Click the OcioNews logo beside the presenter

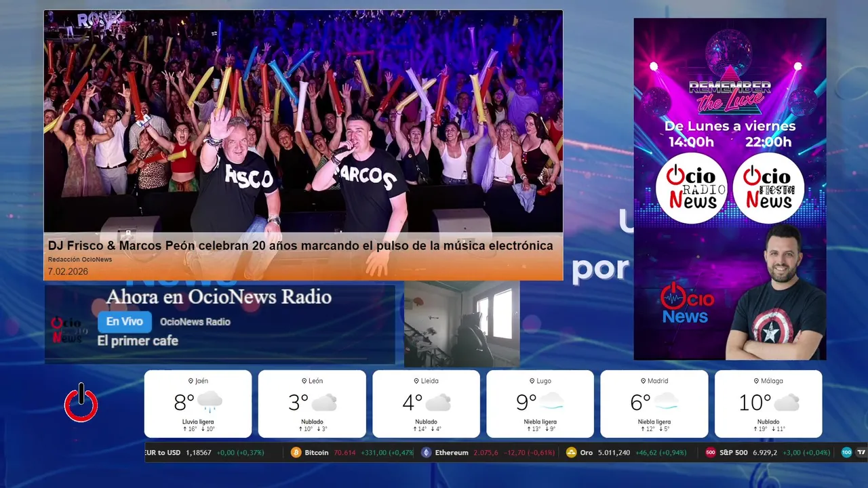click(x=686, y=303)
